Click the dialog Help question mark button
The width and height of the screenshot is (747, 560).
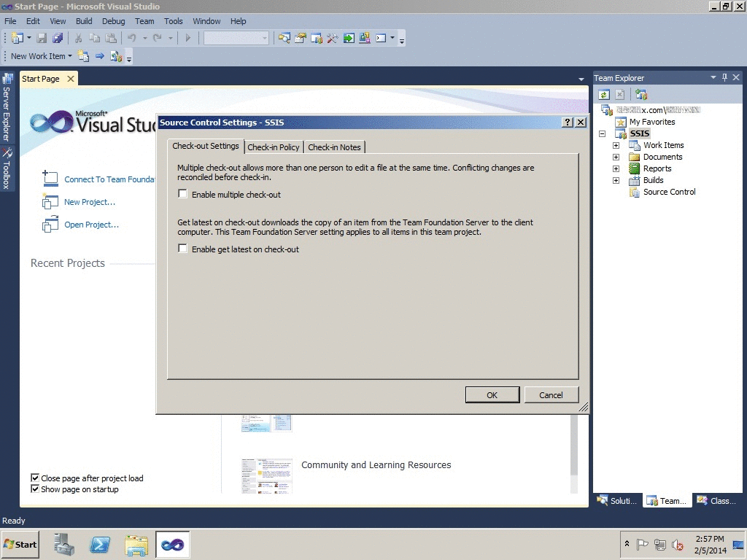pos(567,122)
